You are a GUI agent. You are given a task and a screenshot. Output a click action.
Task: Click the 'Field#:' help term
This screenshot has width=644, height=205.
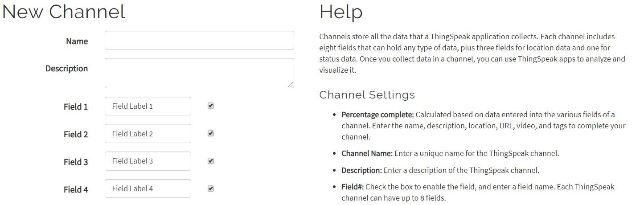coord(353,187)
